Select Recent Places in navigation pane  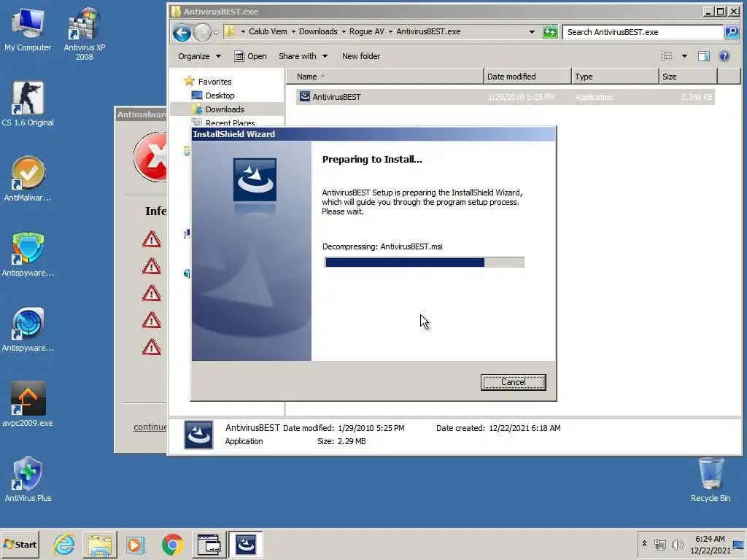click(223, 122)
